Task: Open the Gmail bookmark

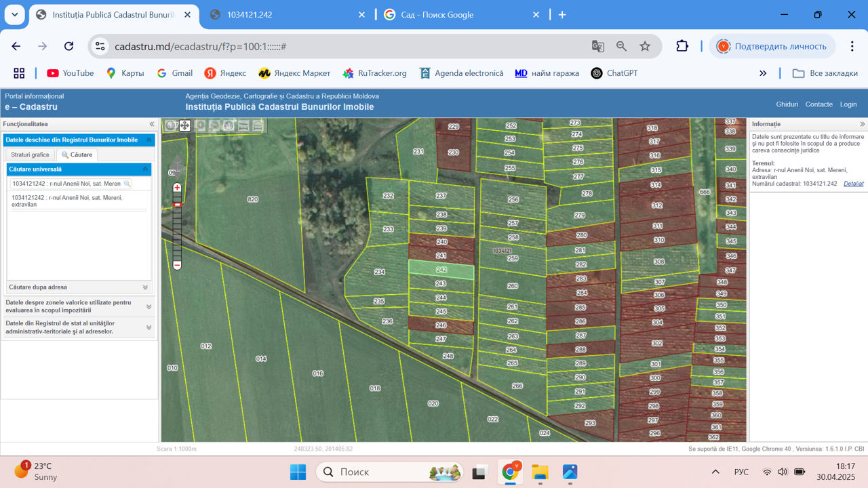Action: point(175,73)
